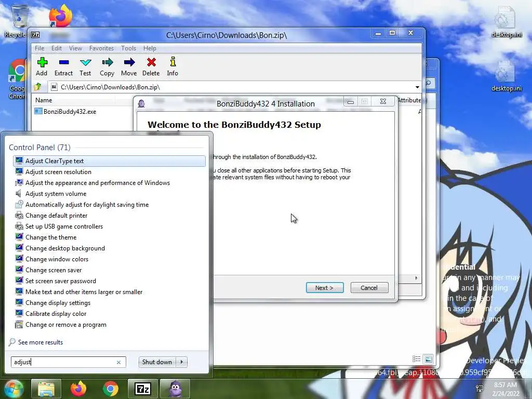This screenshot has width=532, height=399.
Task: Launch Chrome from the taskbar
Action: [x=110, y=389]
